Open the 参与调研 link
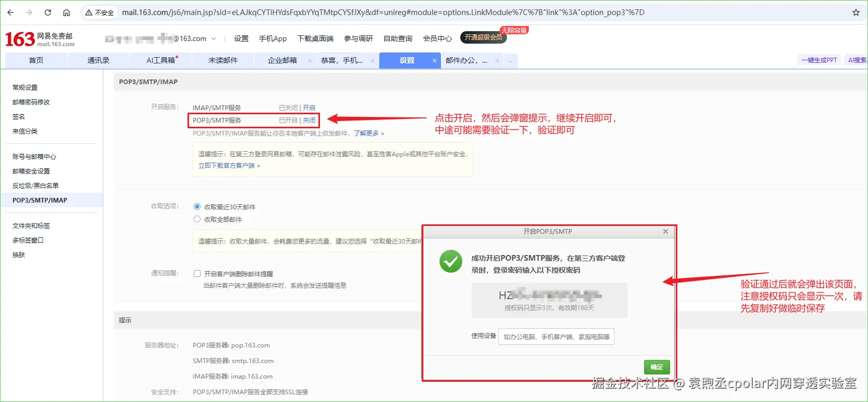The height and width of the screenshot is (402, 868). 358,38
